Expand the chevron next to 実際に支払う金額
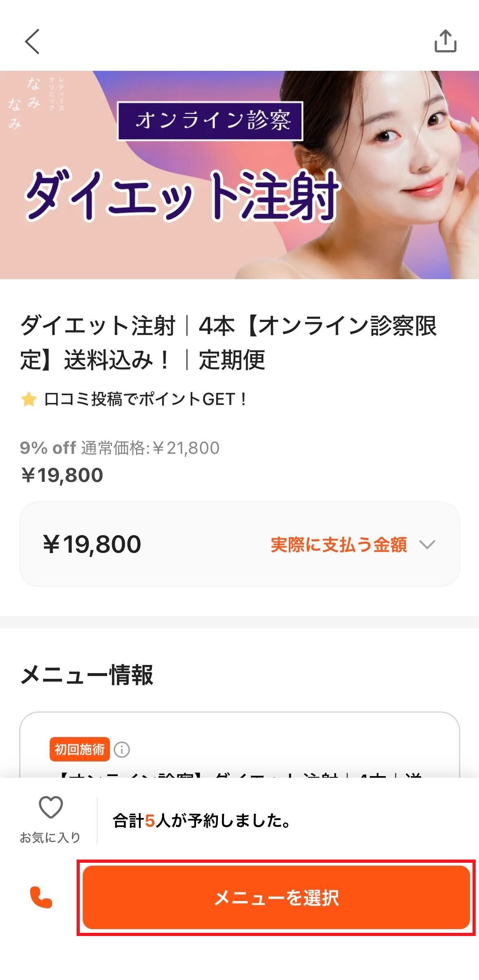The width and height of the screenshot is (479, 980). 427,545
